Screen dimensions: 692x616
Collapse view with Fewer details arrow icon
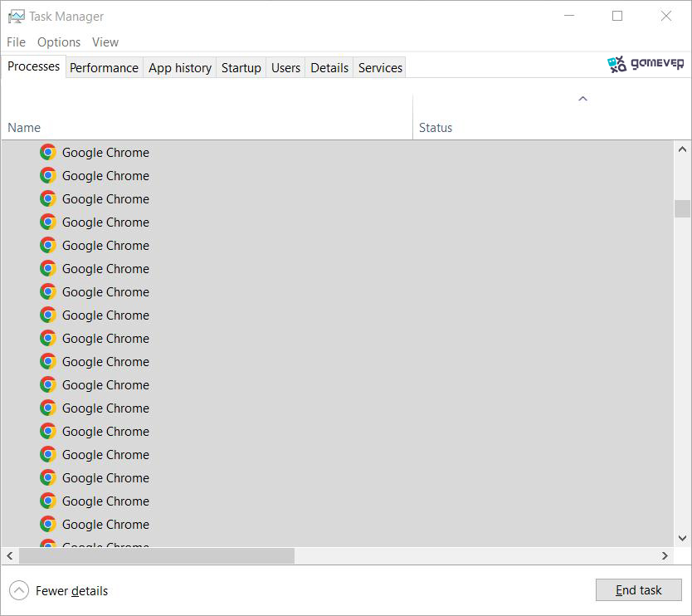[19, 590]
